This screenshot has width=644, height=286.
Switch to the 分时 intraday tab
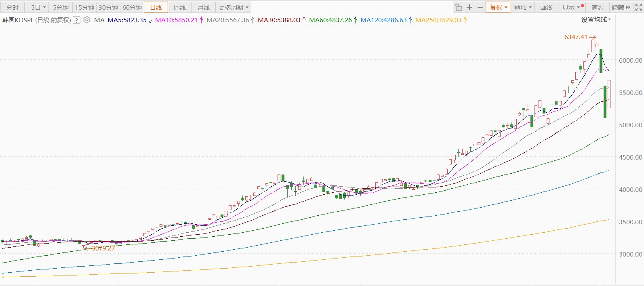(13, 7)
